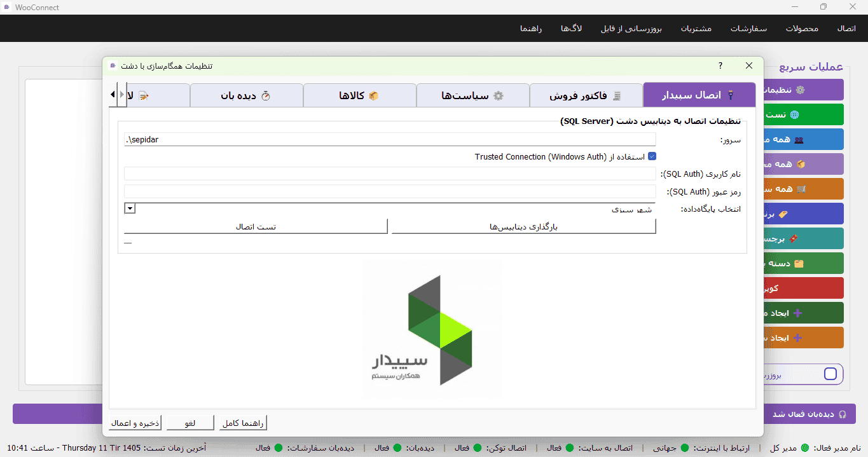
Task: Open the مشتریان menu
Action: point(696,29)
